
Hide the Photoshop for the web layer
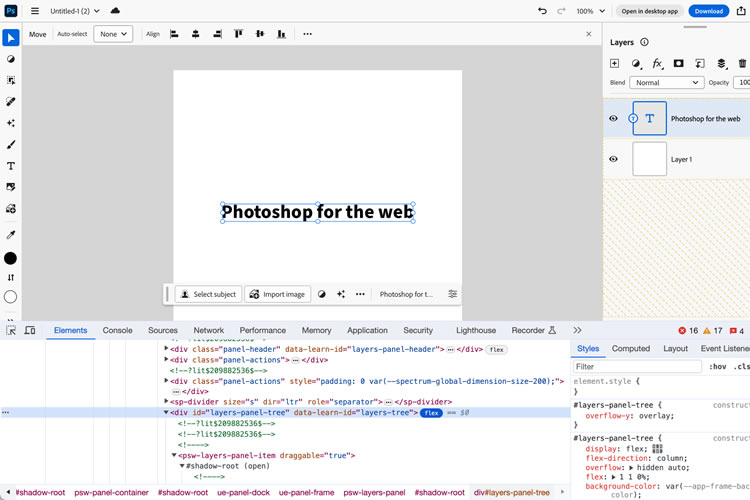614,119
